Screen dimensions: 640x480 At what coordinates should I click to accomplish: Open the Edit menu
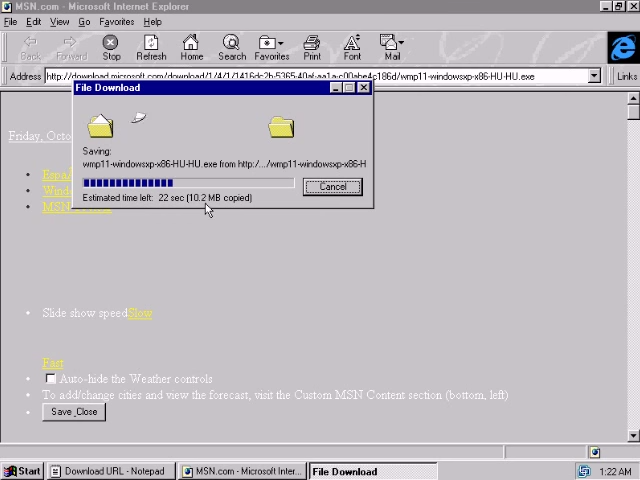(33, 22)
